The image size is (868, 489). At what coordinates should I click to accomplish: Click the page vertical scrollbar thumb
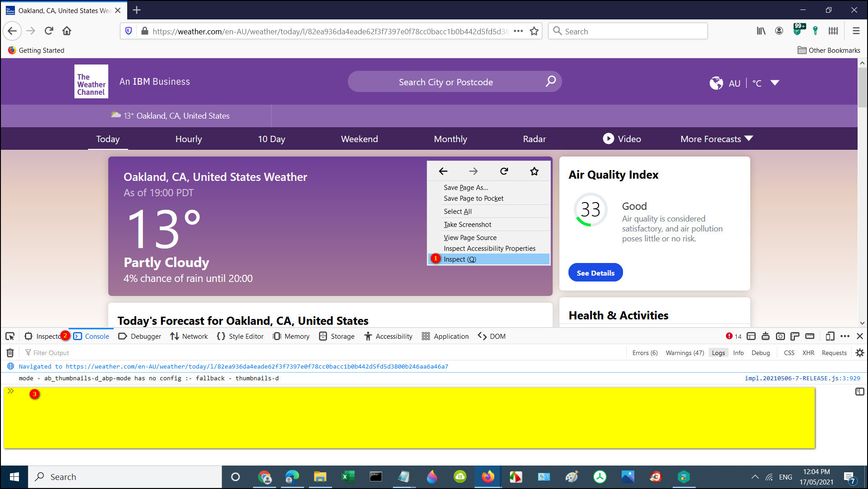click(862, 88)
